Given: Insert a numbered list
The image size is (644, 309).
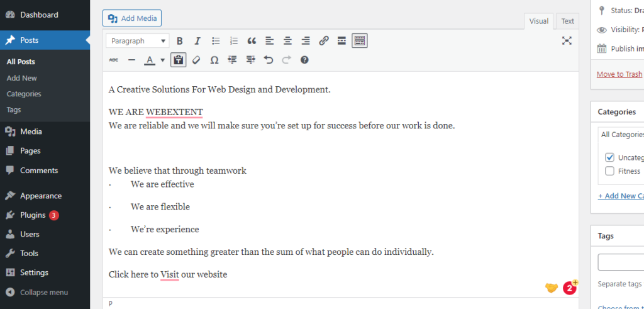Looking at the screenshot, I should click(234, 41).
